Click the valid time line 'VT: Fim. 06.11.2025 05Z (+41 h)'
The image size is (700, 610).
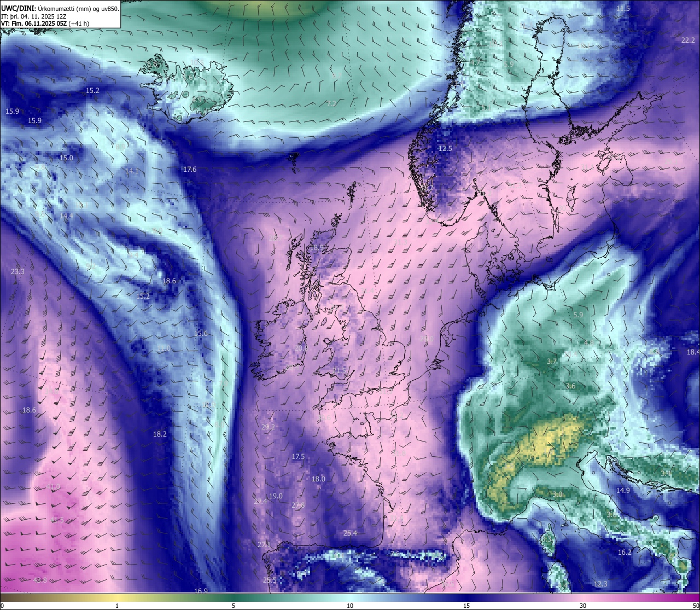click(45, 23)
